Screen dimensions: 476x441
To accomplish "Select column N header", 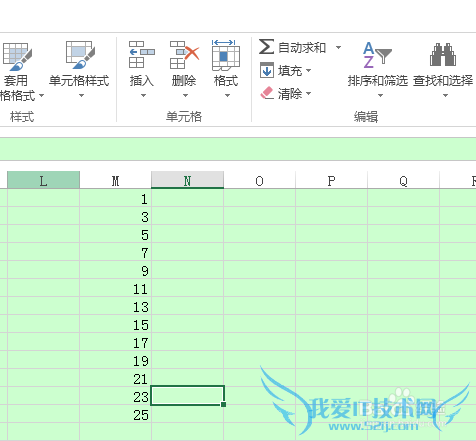I will click(187, 180).
